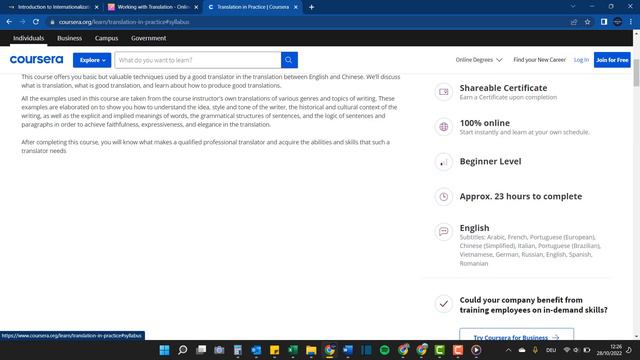Viewport: 640px width, 360px height.
Task: Open the Chrome three-dot menu
Action: point(631,22)
